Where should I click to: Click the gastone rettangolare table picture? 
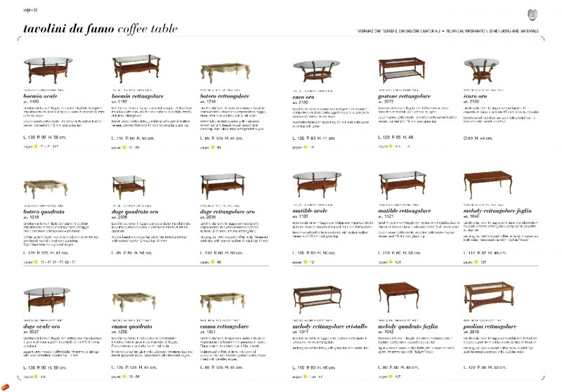click(x=402, y=70)
